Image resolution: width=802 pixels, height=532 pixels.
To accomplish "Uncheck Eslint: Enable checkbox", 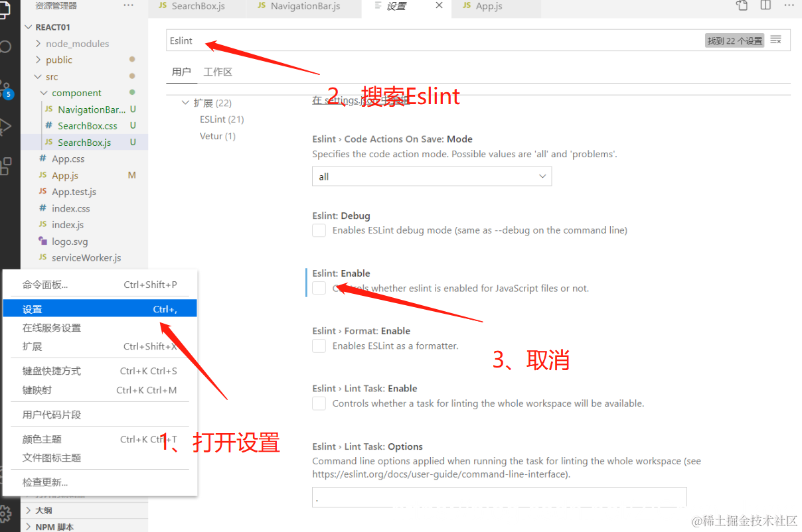I will (319, 288).
